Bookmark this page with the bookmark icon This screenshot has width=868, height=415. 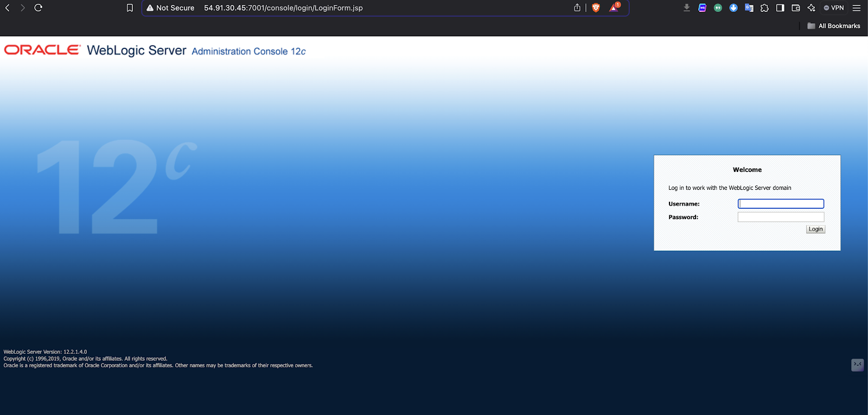point(130,8)
